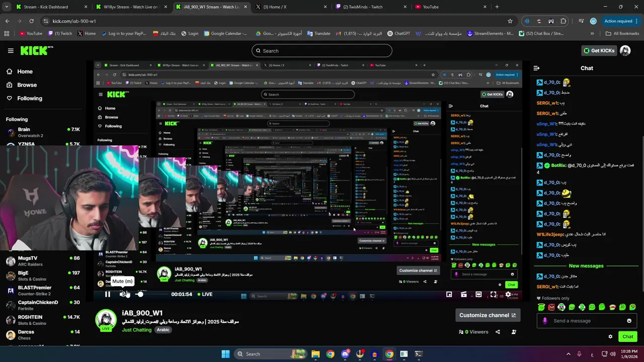This screenshot has width=644, height=362.
Task: Click the purple microphone icon in chat input
Action: coord(545,321)
